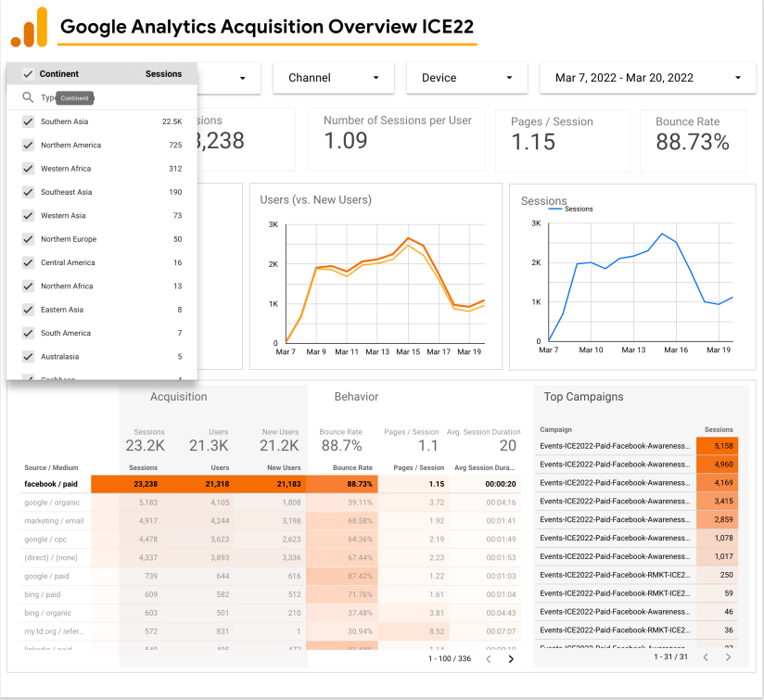Go to previous page of Top Campaigns
This screenshot has width=764, height=700.
tap(705, 657)
